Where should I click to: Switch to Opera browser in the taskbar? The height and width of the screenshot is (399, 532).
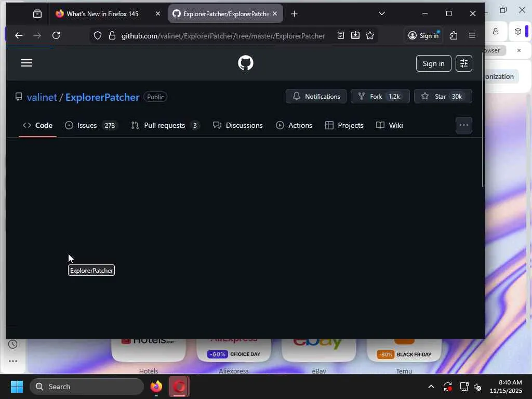[x=179, y=387]
